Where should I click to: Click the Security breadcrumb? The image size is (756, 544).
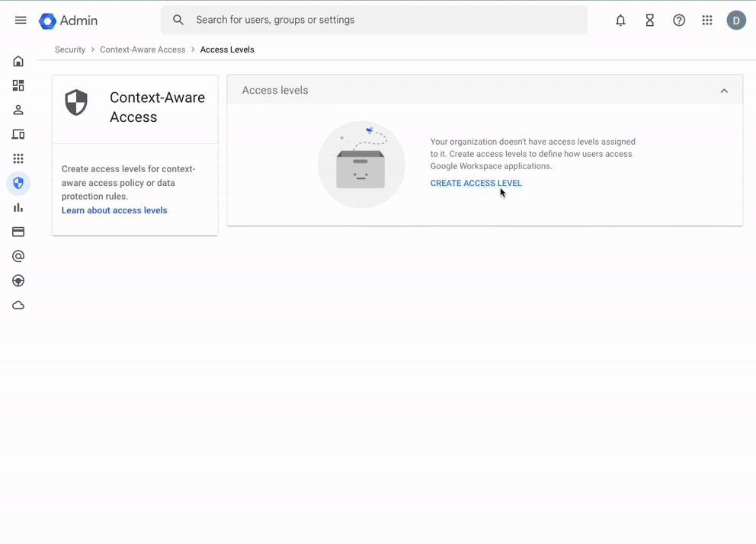point(70,50)
